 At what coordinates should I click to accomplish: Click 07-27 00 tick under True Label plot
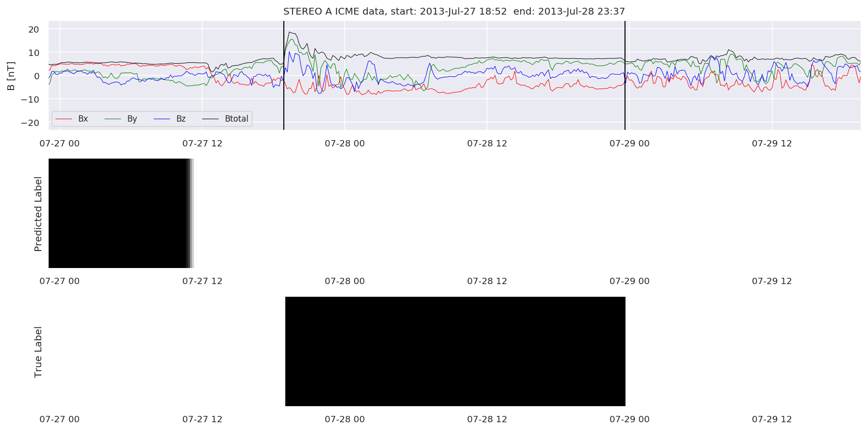(59, 419)
